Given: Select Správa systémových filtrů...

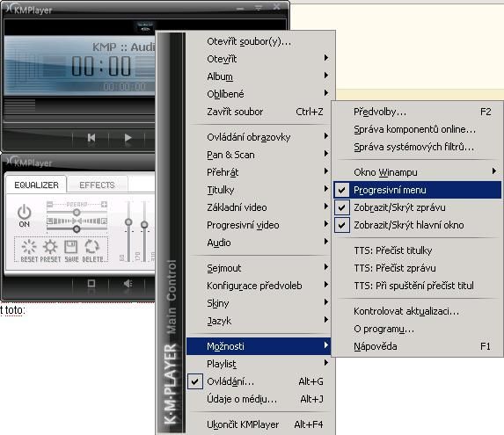Looking at the screenshot, I should pyautogui.click(x=418, y=147).
